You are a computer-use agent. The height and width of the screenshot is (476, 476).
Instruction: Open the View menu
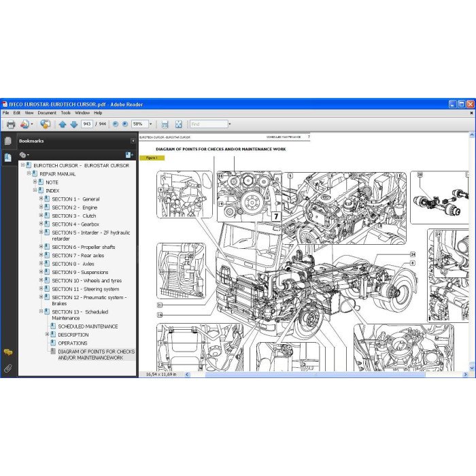29,113
